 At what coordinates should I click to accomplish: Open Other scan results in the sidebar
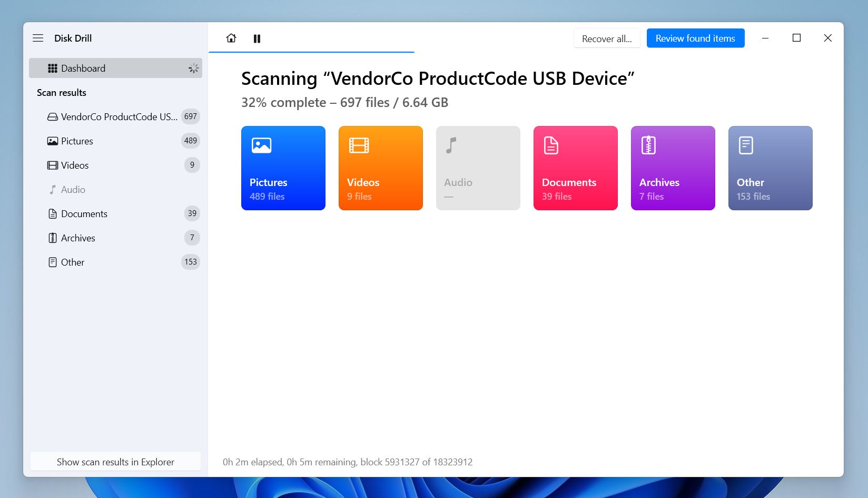pyautogui.click(x=115, y=262)
